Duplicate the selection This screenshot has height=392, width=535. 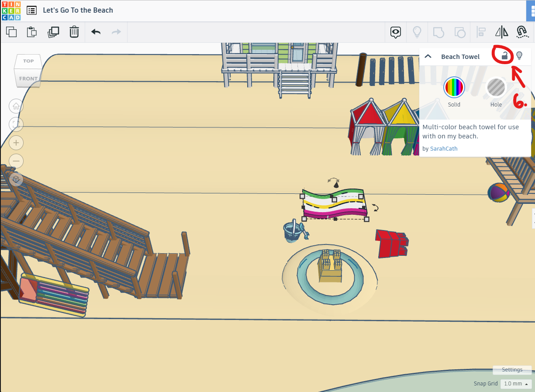53,32
